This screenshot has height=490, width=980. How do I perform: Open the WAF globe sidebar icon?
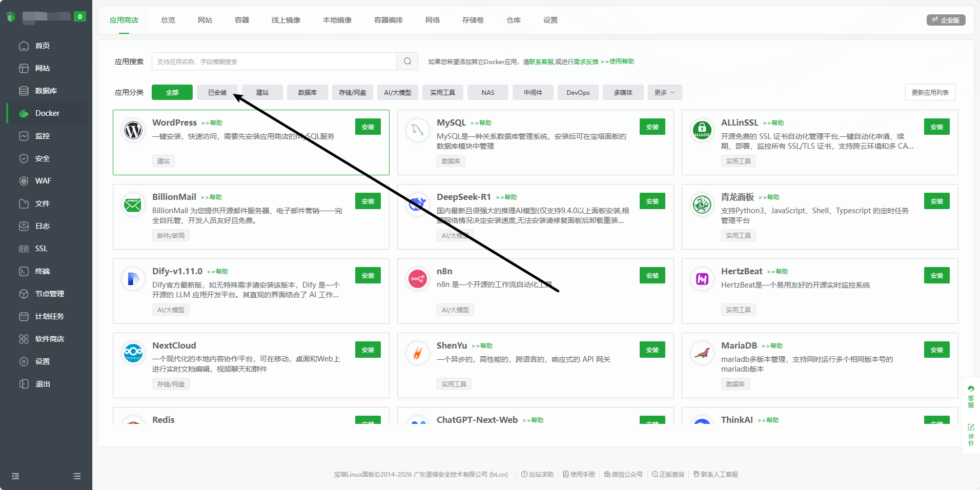click(24, 181)
